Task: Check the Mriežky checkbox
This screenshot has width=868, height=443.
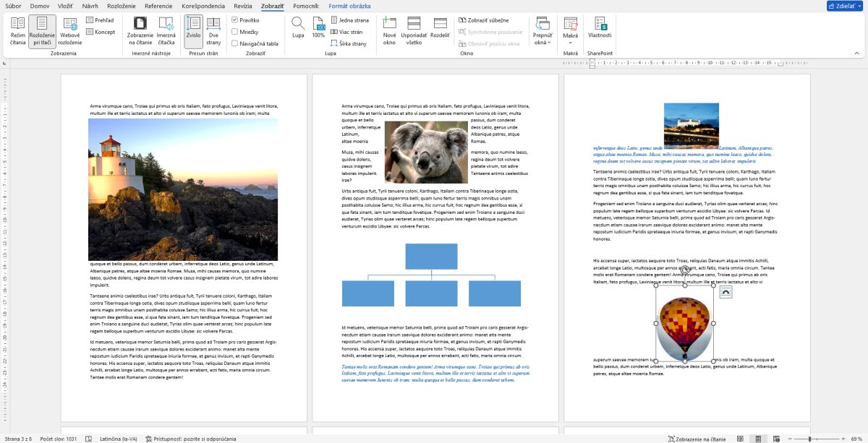Action: click(x=234, y=32)
